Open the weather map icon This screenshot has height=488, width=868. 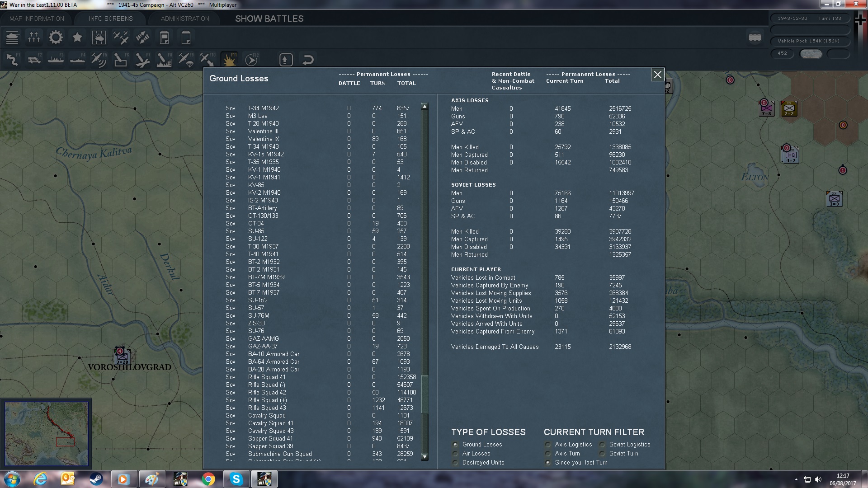click(99, 38)
